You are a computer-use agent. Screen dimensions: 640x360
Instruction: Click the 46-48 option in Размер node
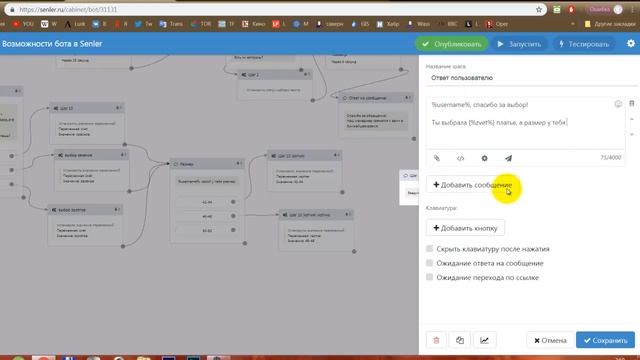tap(207, 216)
